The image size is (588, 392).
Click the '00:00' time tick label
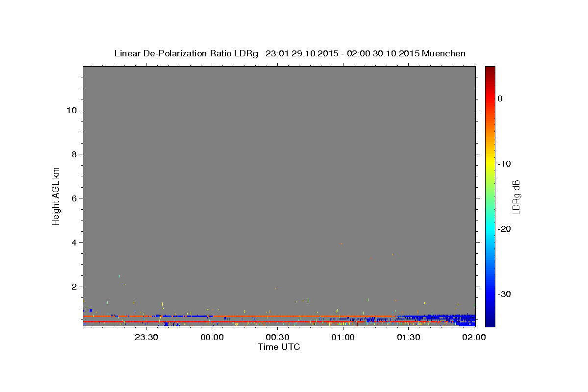tap(212, 337)
